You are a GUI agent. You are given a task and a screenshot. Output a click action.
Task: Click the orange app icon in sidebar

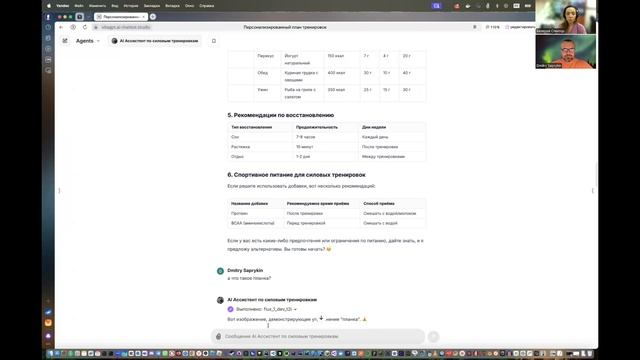pyautogui.click(x=48, y=323)
